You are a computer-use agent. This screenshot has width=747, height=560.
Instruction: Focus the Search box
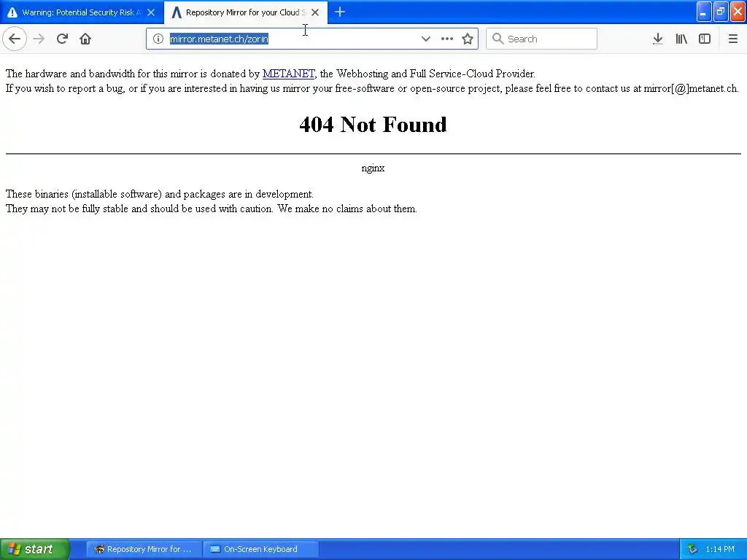point(542,39)
